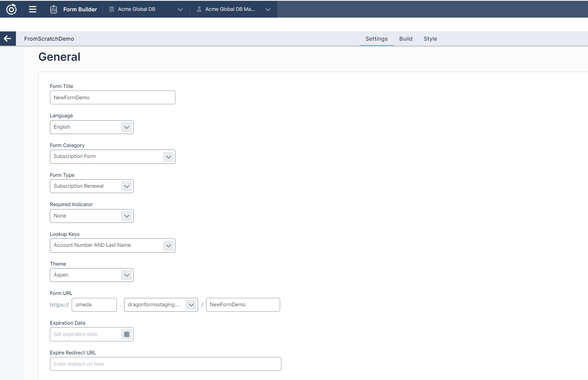Open the Expiration Date calendar picker
Screen dimensions: 588x380
click(x=126, y=334)
